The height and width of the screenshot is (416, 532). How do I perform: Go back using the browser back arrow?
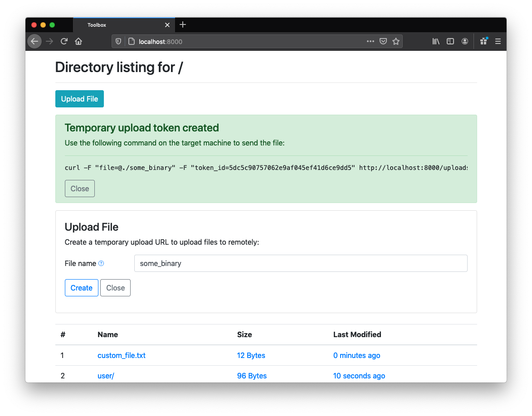(34, 41)
